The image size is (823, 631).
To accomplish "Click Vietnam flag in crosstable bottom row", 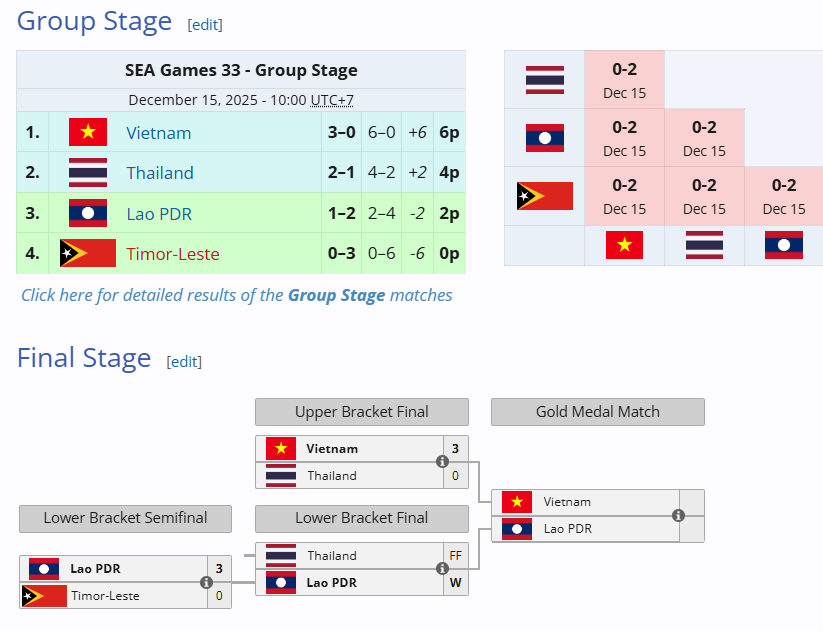I will coord(624,245).
